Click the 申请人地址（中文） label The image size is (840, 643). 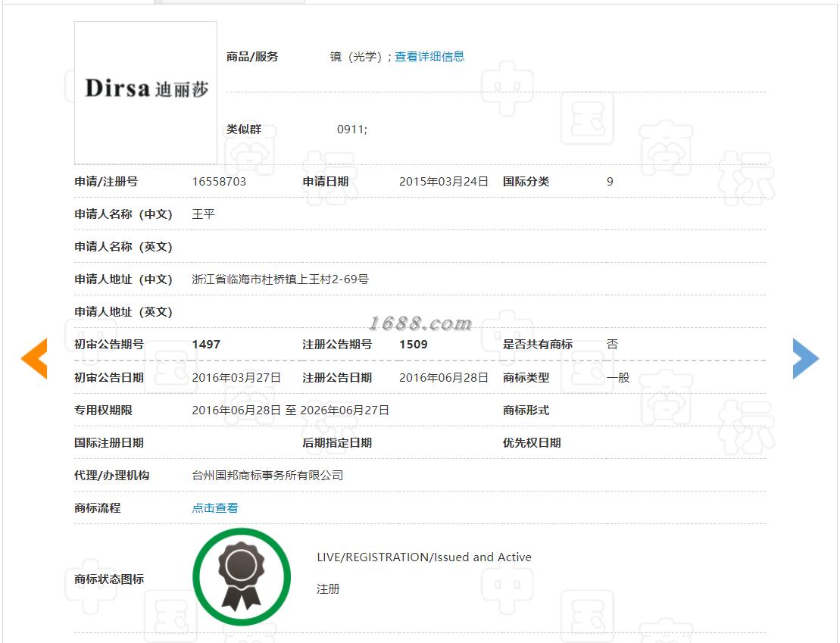[x=123, y=279]
